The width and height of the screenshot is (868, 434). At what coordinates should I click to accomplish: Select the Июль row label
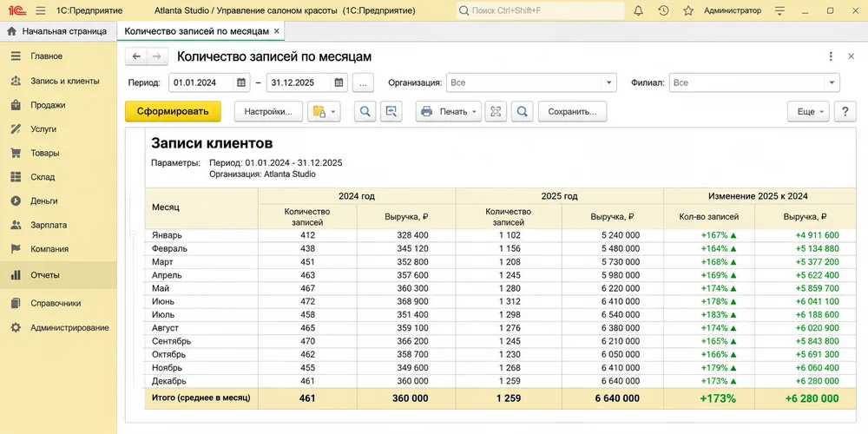(163, 314)
